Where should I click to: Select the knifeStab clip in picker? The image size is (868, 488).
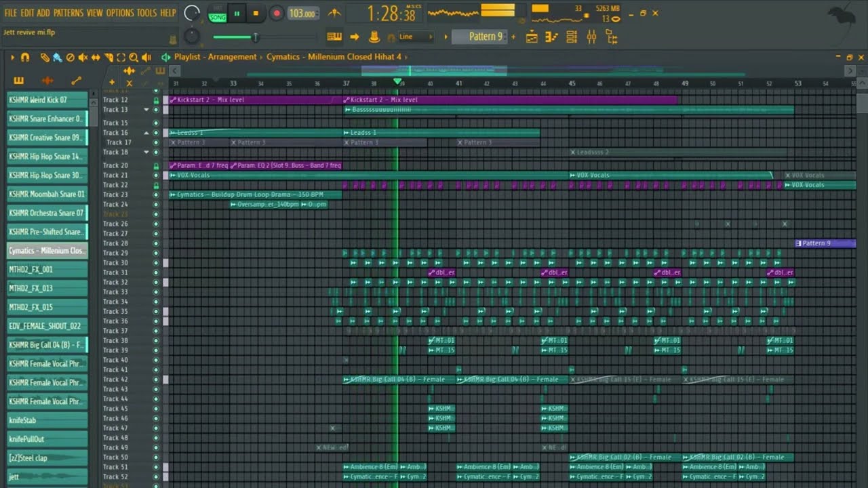[x=47, y=420]
